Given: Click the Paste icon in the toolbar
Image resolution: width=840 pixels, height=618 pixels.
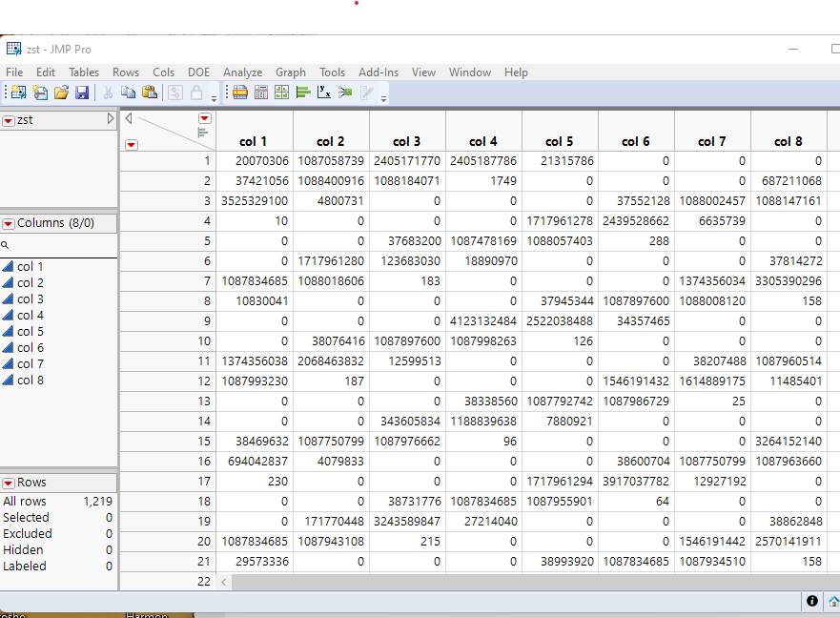Looking at the screenshot, I should point(150,92).
